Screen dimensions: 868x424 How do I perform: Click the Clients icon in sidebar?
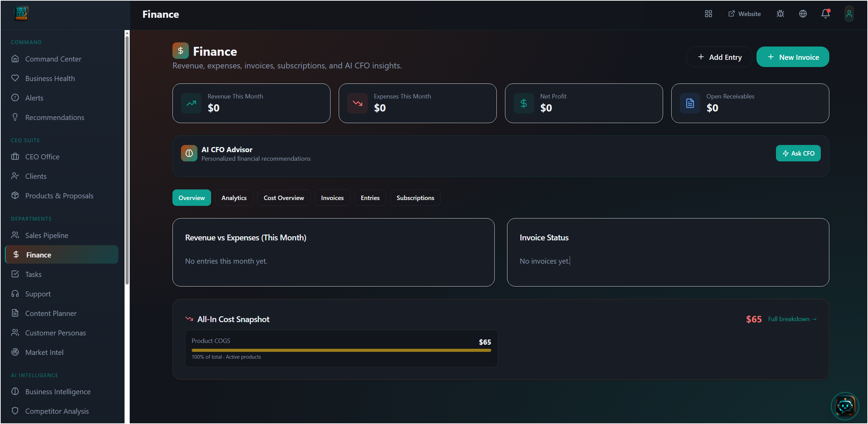point(15,176)
